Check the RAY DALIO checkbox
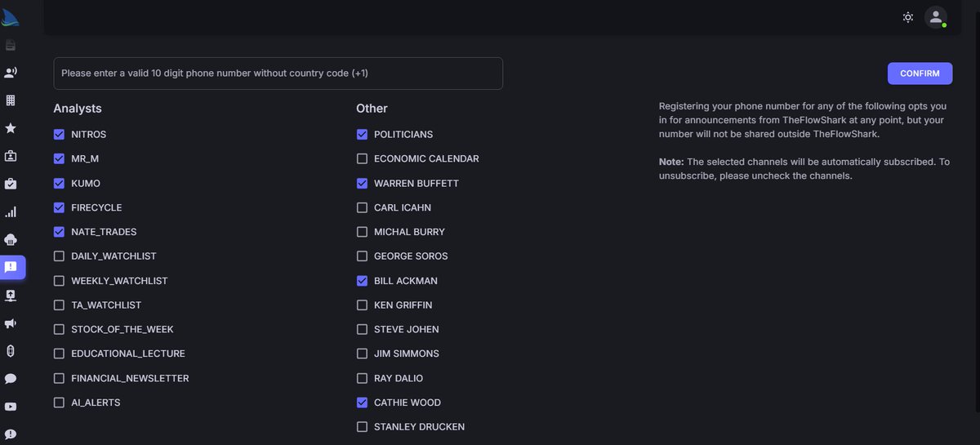This screenshot has width=980, height=445. 362,378
